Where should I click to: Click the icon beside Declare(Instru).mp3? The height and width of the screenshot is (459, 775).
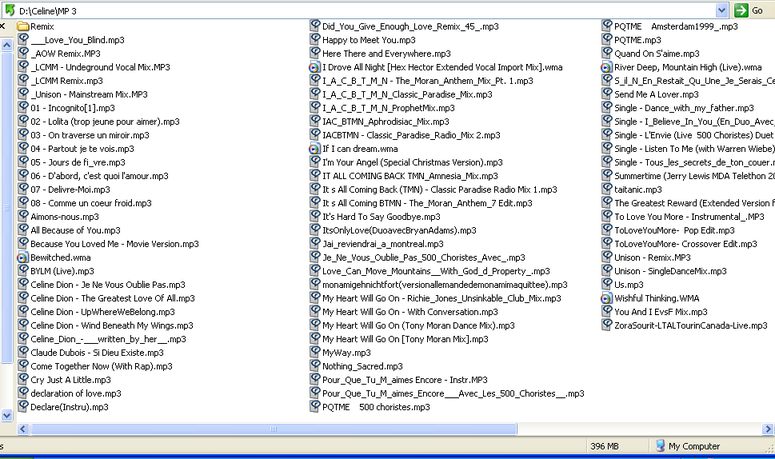point(23,406)
